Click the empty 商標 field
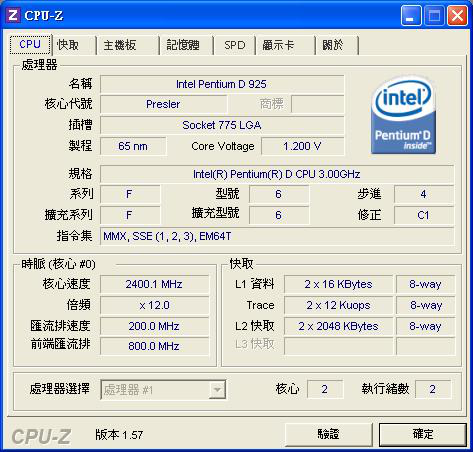473x452 pixels. [318, 104]
